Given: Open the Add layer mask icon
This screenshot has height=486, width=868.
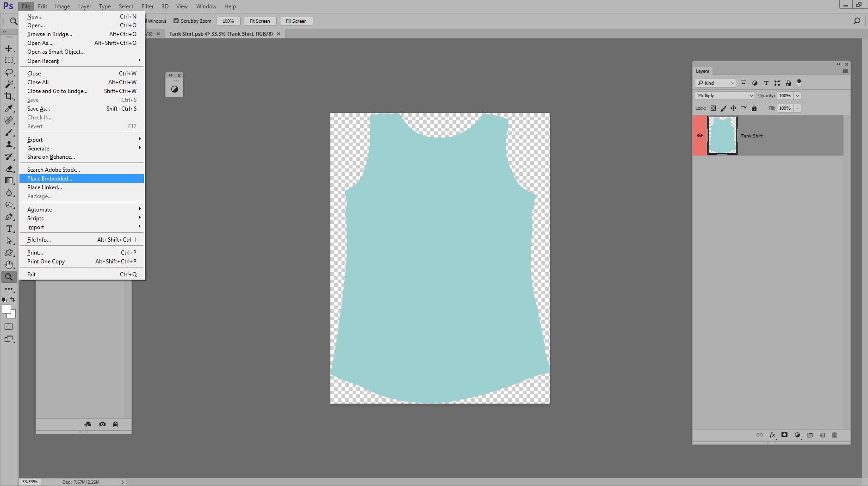Looking at the screenshot, I should [784, 435].
